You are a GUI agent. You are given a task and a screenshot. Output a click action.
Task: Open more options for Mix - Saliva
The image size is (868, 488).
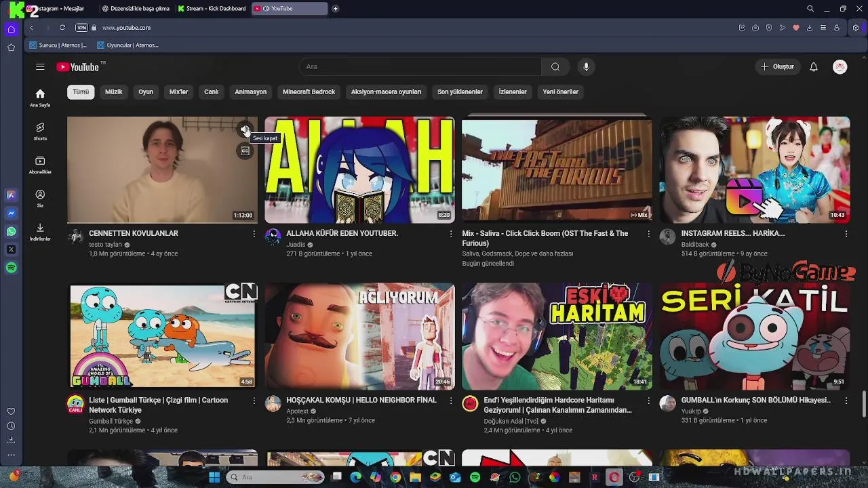(x=648, y=234)
